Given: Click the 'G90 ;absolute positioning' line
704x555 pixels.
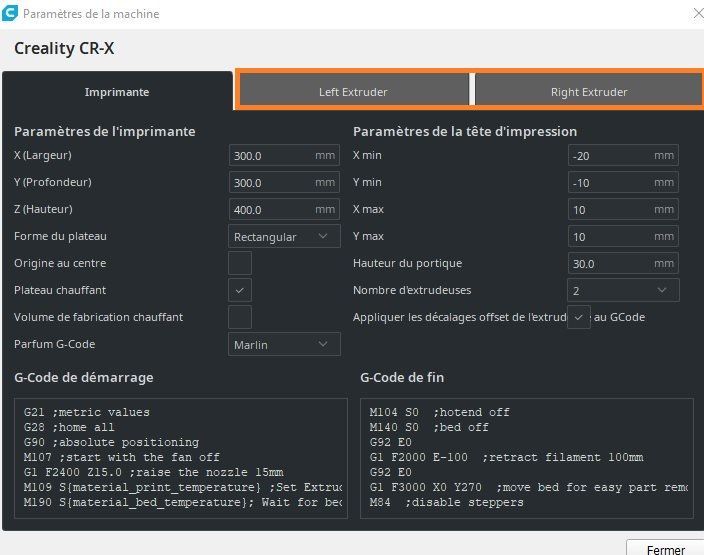Looking at the screenshot, I should [111, 442].
